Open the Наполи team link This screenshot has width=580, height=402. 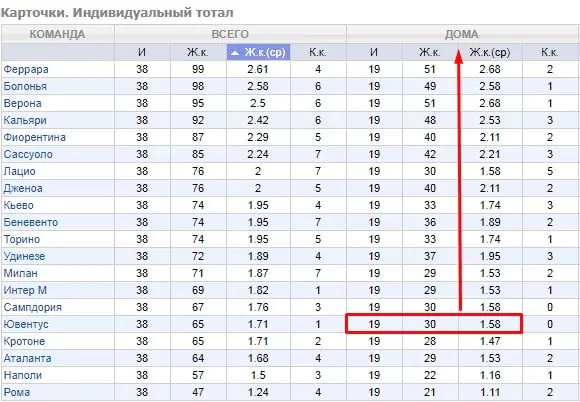tap(23, 375)
